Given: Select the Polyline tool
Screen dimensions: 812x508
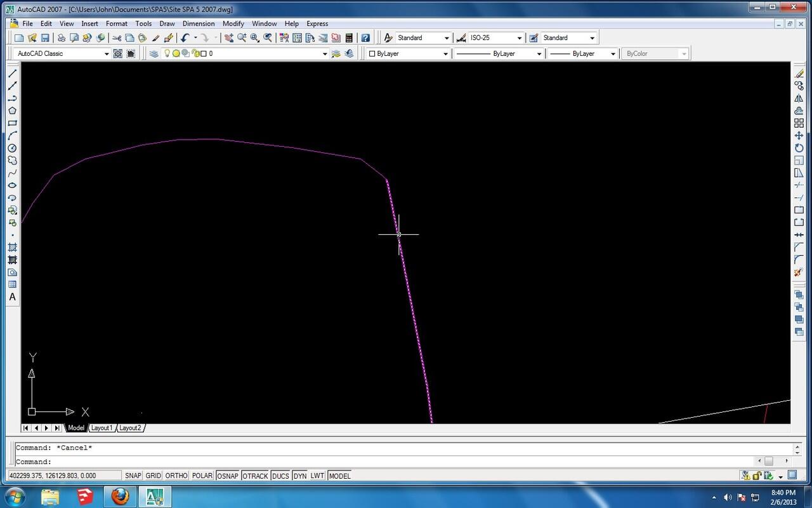Looking at the screenshot, I should 12,98.
